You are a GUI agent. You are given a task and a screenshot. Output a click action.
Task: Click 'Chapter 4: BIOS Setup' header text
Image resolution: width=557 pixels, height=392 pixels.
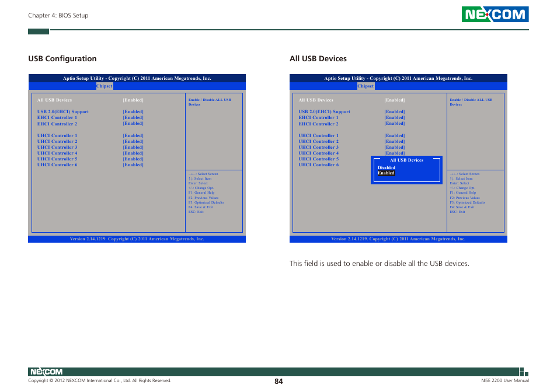58,15
